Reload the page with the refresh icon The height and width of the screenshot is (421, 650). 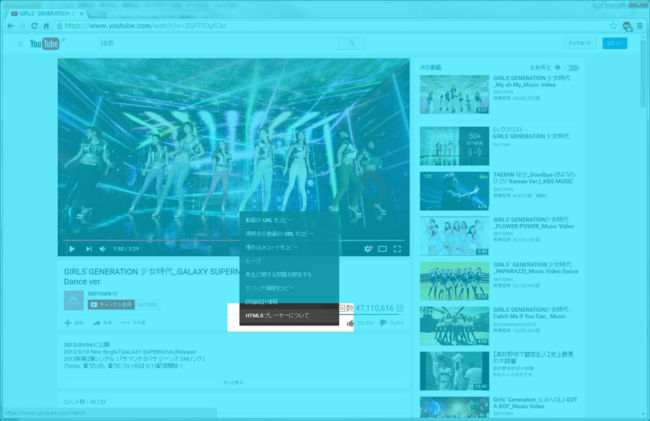[x=34, y=26]
